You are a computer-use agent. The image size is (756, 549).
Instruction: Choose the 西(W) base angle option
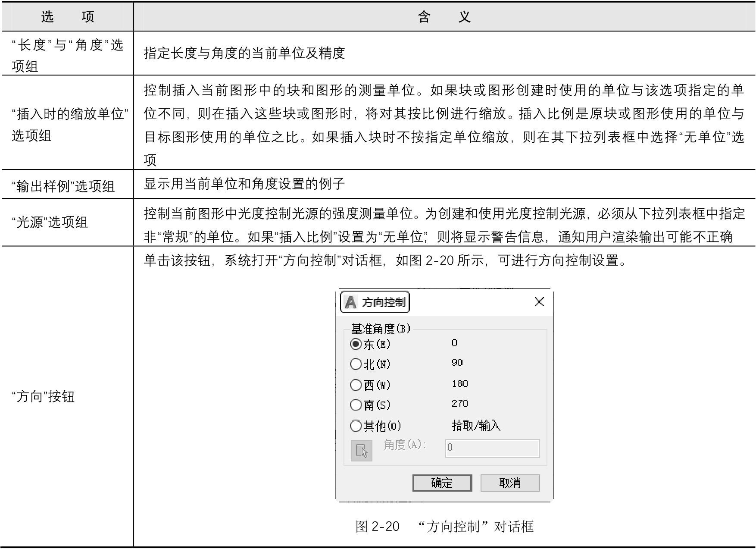(x=356, y=385)
